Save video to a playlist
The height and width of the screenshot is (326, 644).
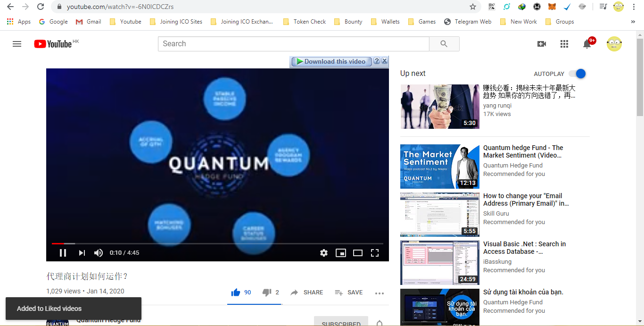(349, 293)
